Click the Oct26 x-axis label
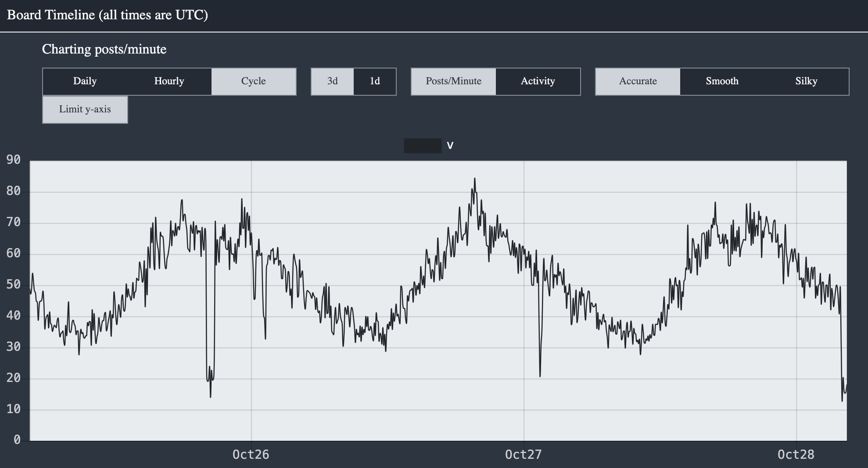Viewport: 868px width, 468px height. tap(251, 454)
